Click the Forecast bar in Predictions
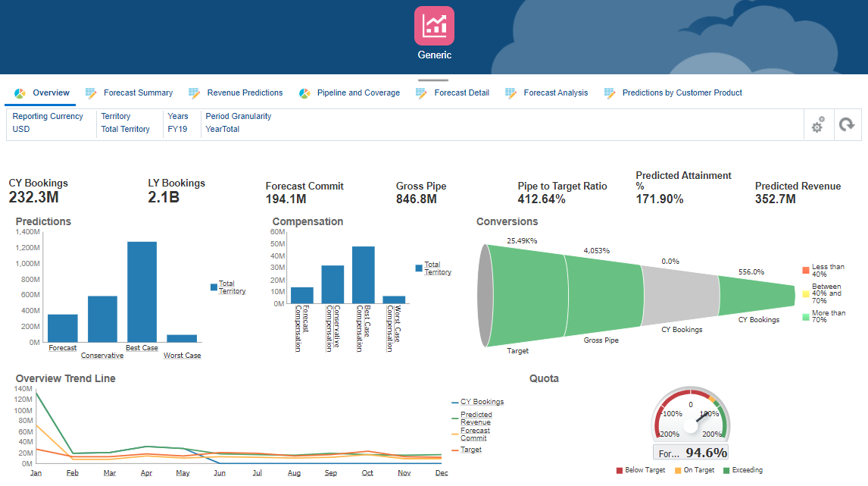The width and height of the screenshot is (868, 486). pyautogui.click(x=63, y=328)
